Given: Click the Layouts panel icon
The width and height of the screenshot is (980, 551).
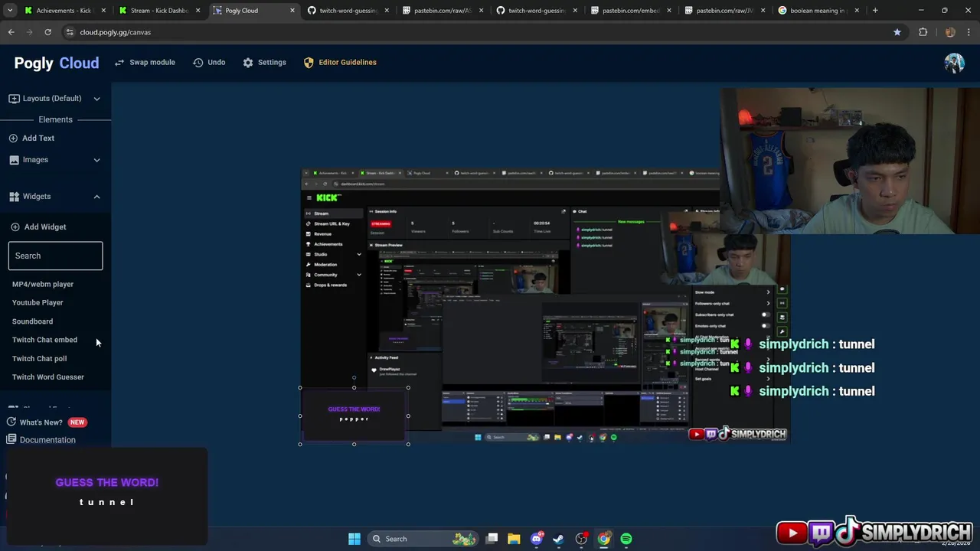Looking at the screenshot, I should click(x=14, y=99).
